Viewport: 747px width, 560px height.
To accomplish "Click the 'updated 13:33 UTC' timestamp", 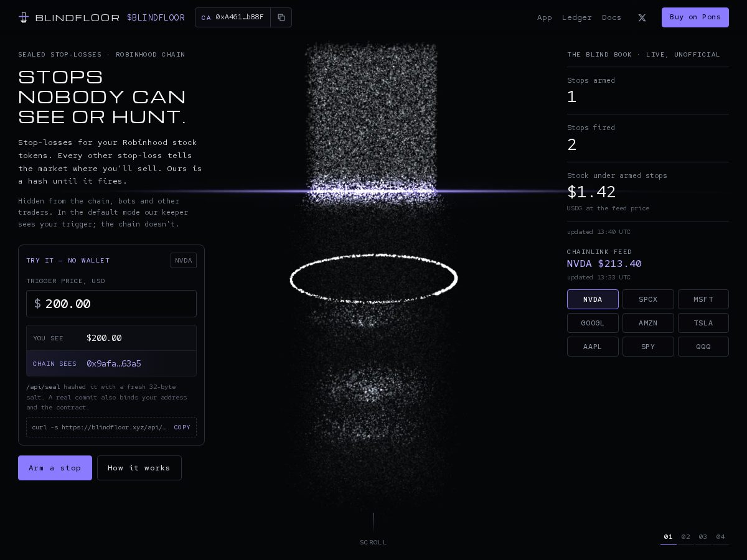I will [x=599, y=278].
